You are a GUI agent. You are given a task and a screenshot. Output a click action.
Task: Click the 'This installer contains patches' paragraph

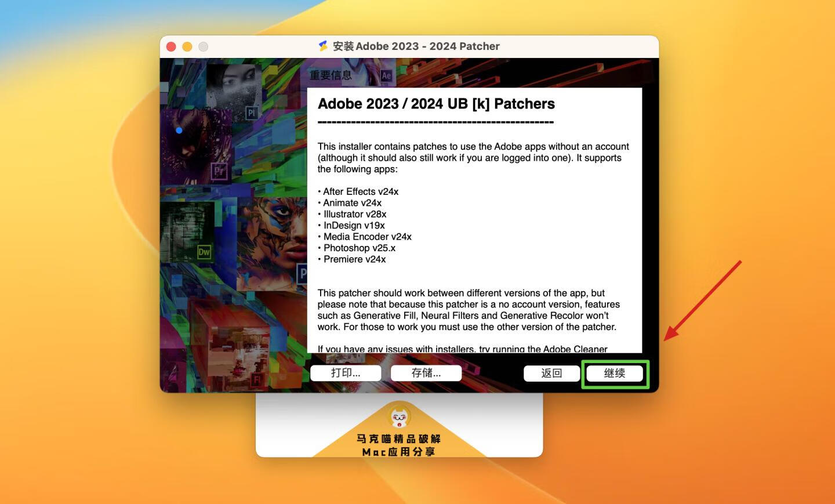pos(473,158)
